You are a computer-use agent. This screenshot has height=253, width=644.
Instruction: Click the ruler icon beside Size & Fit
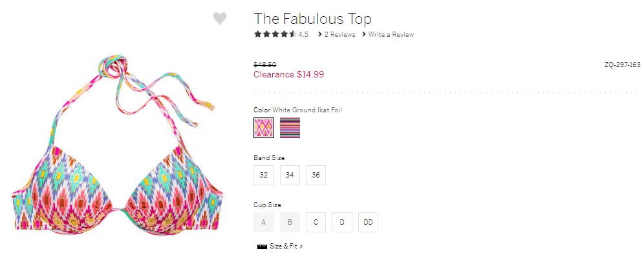(x=262, y=247)
